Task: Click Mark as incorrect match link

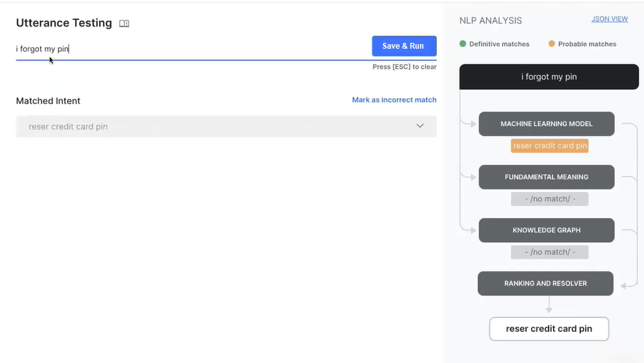Action: point(394,100)
